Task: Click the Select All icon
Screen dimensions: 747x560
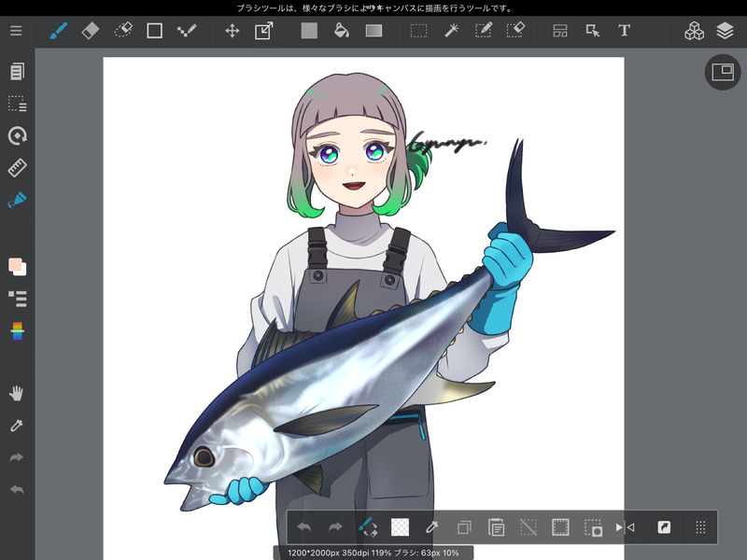Action: (560, 527)
